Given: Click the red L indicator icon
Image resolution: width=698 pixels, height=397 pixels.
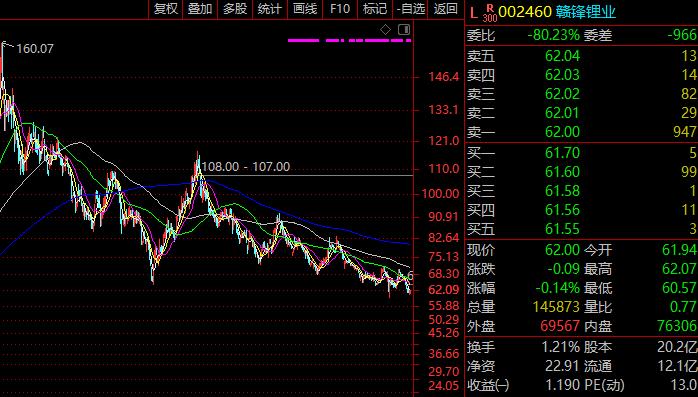Looking at the screenshot, I should [x=474, y=12].
